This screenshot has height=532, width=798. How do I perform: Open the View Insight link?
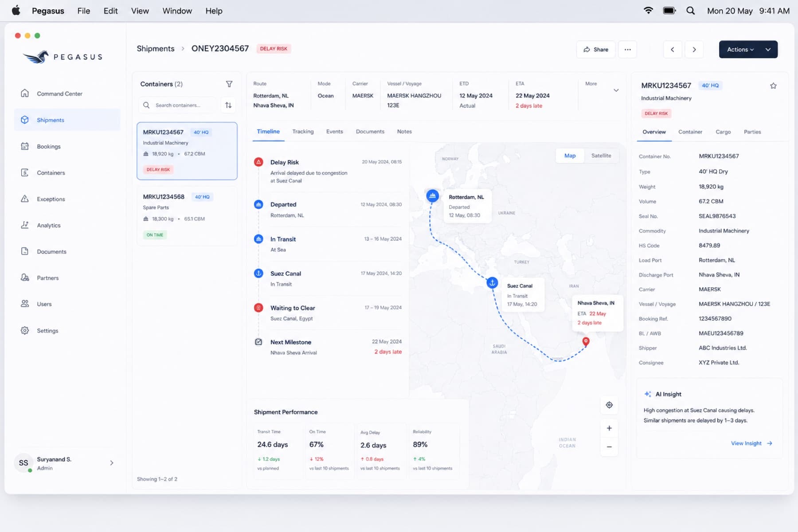point(751,443)
